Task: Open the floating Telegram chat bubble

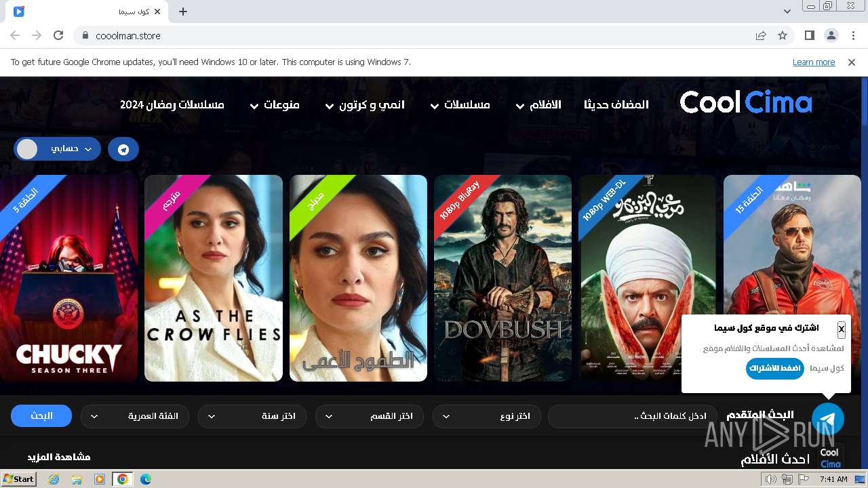Action: [x=827, y=418]
